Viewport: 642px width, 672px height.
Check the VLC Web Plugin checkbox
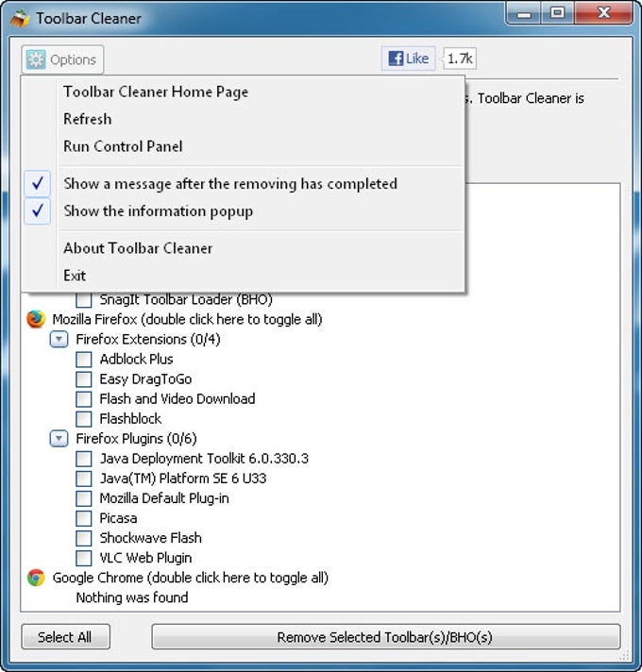coord(84,558)
